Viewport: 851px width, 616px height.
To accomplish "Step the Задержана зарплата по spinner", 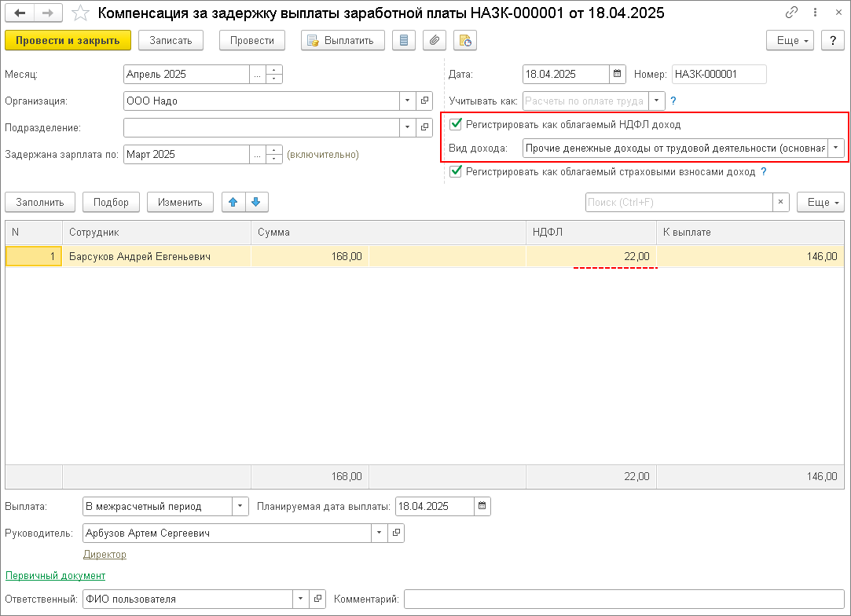I will click(x=274, y=154).
